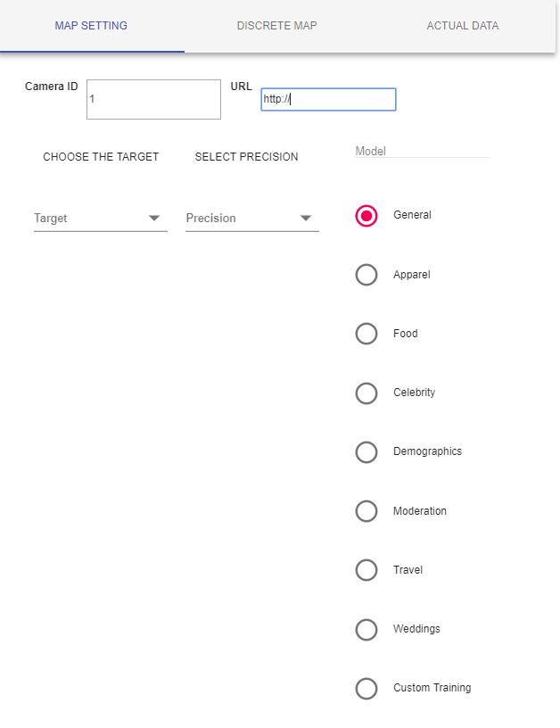
Task: Click inside the URL text field
Action: [328, 99]
